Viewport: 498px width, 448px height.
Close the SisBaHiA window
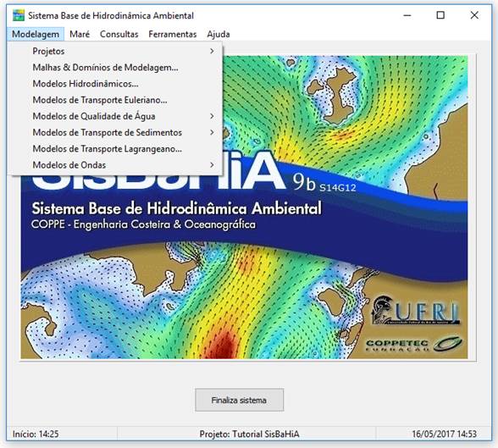click(x=474, y=15)
